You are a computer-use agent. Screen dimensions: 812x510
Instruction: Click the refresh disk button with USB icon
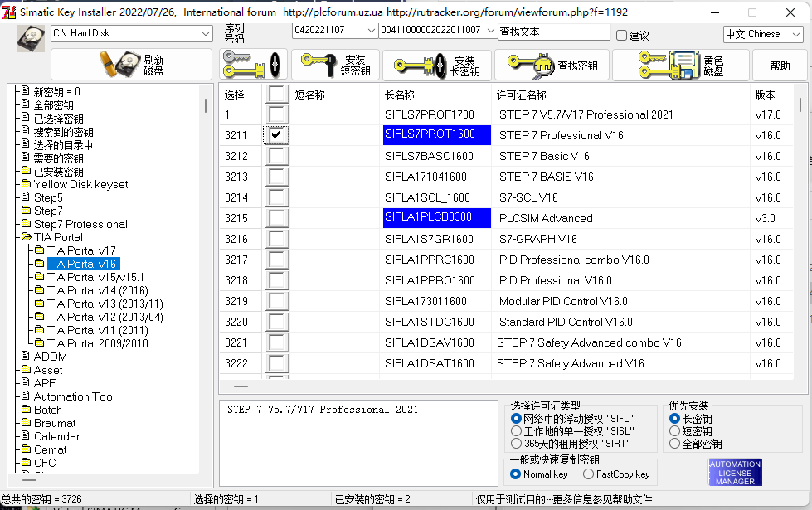point(132,65)
